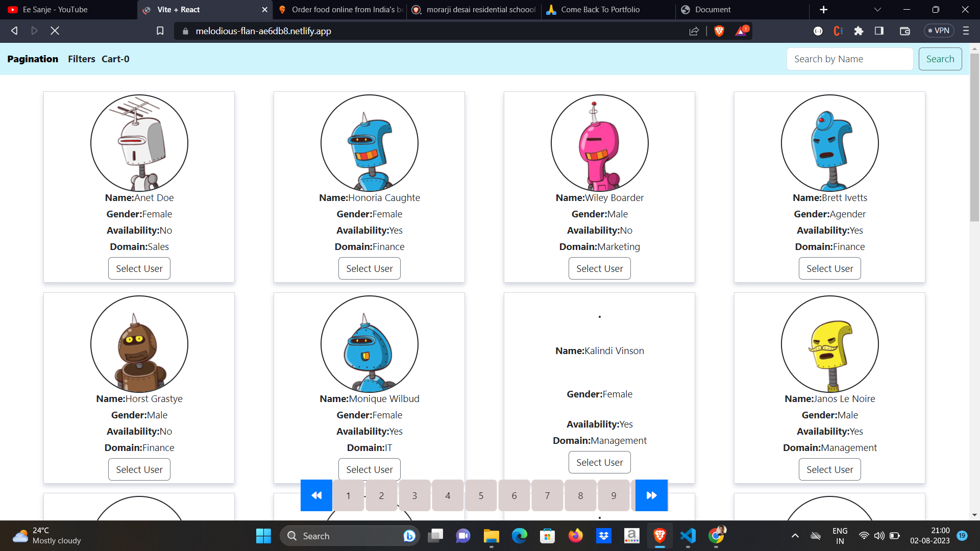This screenshot has width=980, height=551.
Task: Toggle the VPN button in the toolbar
Action: coord(938,31)
